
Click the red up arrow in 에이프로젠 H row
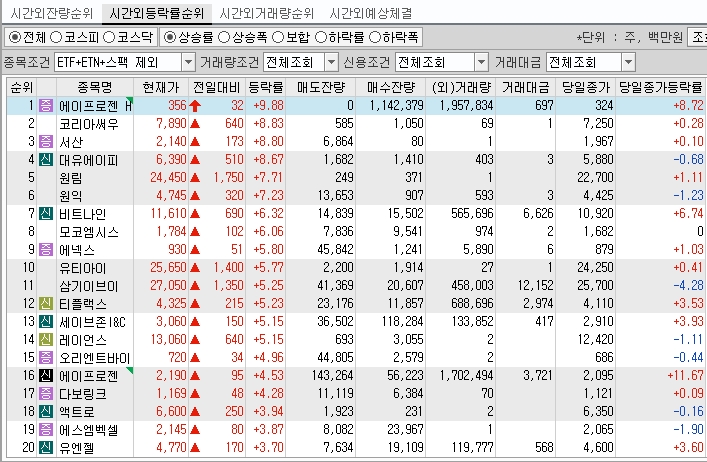click(x=195, y=106)
